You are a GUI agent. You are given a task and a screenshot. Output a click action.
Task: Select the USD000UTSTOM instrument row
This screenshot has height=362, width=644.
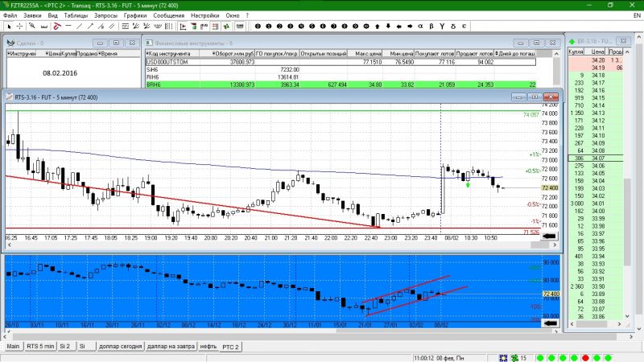[341, 62]
